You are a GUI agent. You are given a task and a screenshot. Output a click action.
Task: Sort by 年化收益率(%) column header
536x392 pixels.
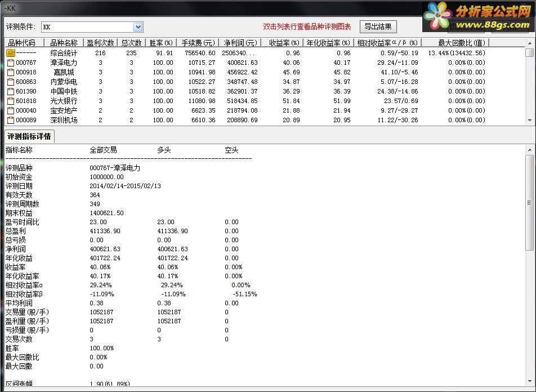click(x=328, y=43)
